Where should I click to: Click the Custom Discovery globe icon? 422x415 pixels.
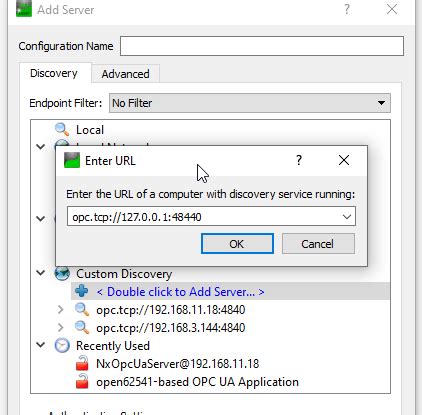[x=62, y=273]
